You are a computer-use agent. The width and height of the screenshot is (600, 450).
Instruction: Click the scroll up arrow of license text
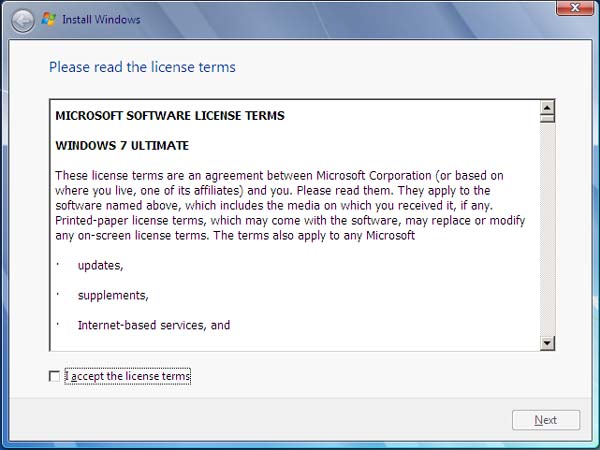(x=547, y=108)
